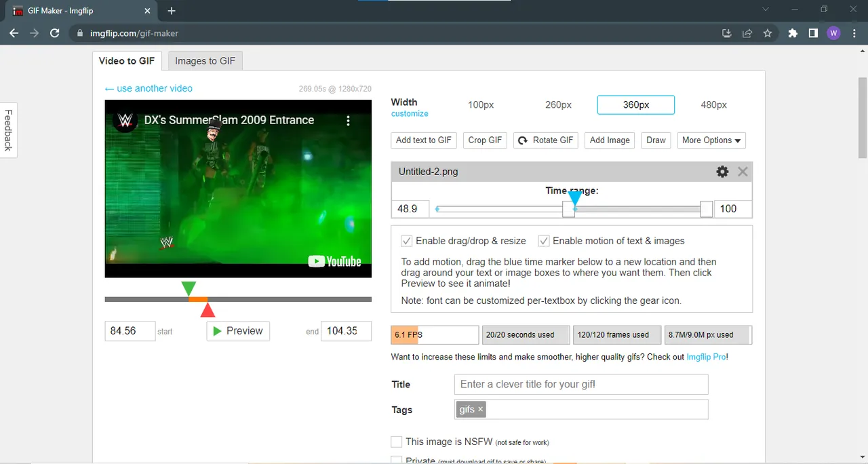Click the WWE channel logo in video

tap(125, 121)
